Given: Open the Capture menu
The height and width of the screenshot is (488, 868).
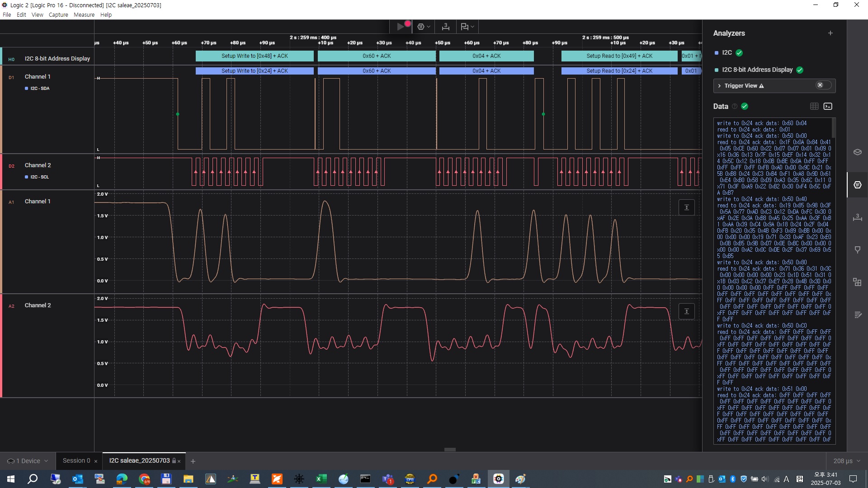Looking at the screenshot, I should tap(58, 15).
